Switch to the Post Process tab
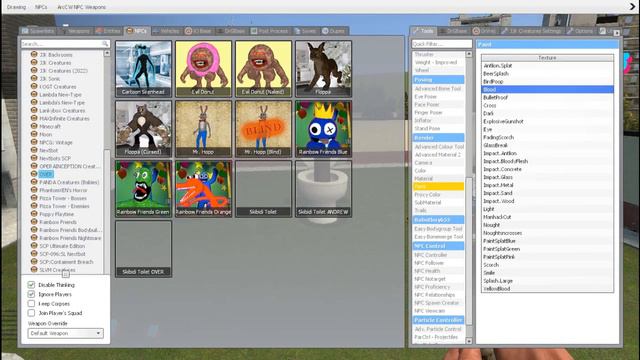The image size is (640, 360). (x=269, y=31)
